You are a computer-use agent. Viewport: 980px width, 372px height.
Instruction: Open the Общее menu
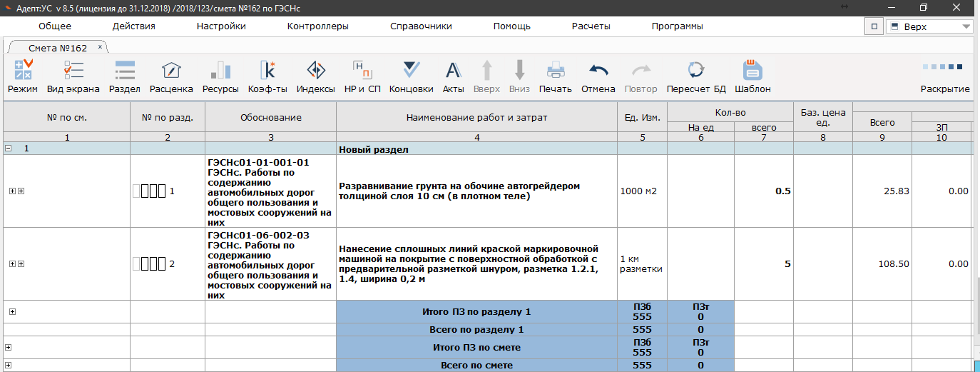tap(55, 26)
